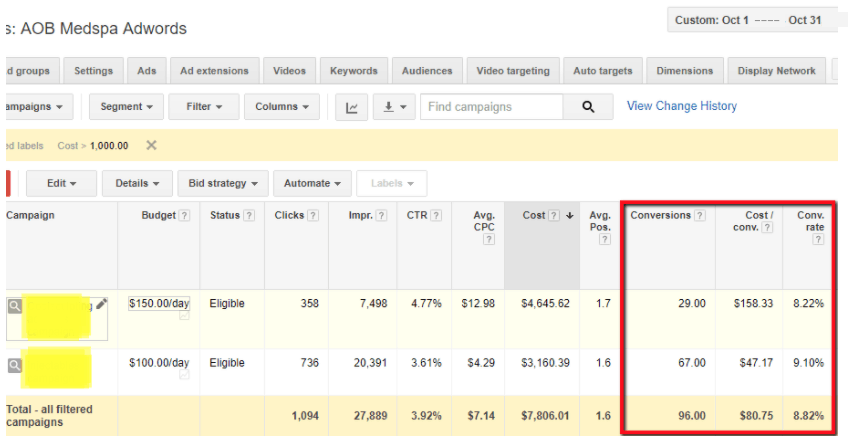Switch to the Dimensions tab
The height and width of the screenshot is (448, 848).
tap(685, 71)
